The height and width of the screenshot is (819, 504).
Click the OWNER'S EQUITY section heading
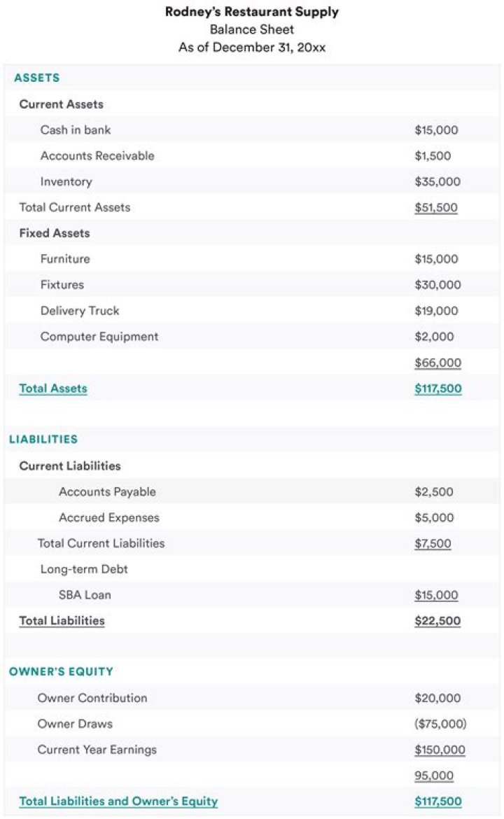pyautogui.click(x=61, y=672)
